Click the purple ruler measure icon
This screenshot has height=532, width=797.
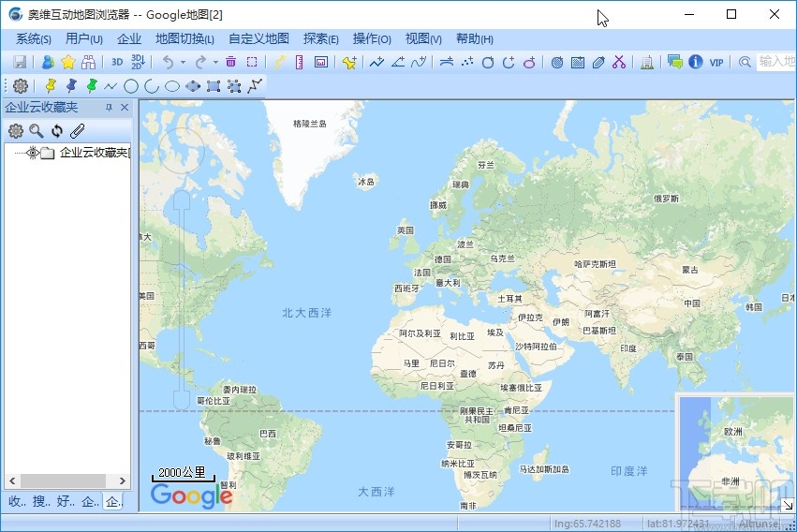300,63
